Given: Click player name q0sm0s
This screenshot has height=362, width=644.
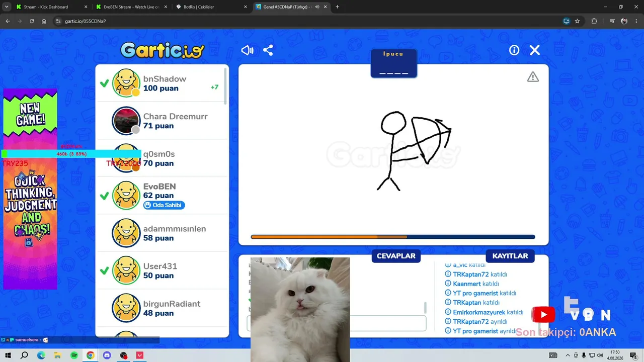Looking at the screenshot, I should point(159,154).
